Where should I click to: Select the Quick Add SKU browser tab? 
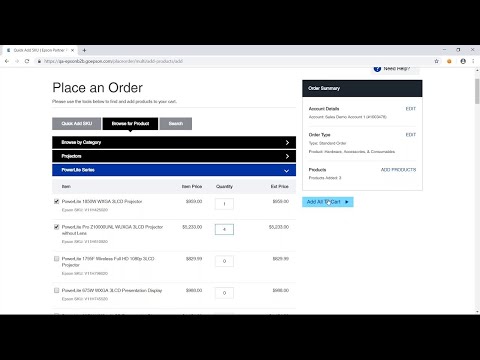(40, 50)
